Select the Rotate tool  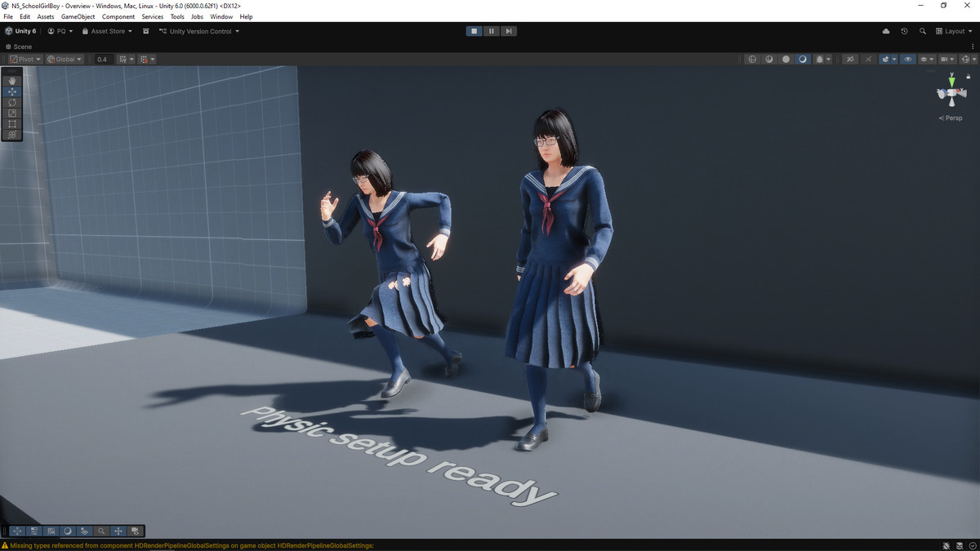[x=11, y=102]
